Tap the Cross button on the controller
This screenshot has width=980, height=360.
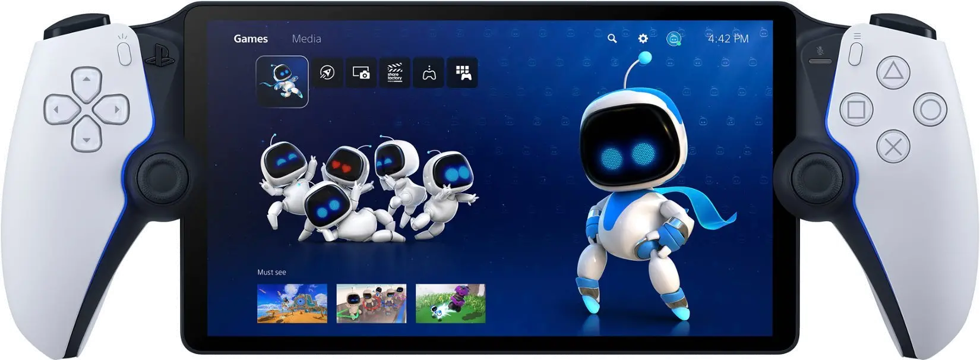point(893,147)
